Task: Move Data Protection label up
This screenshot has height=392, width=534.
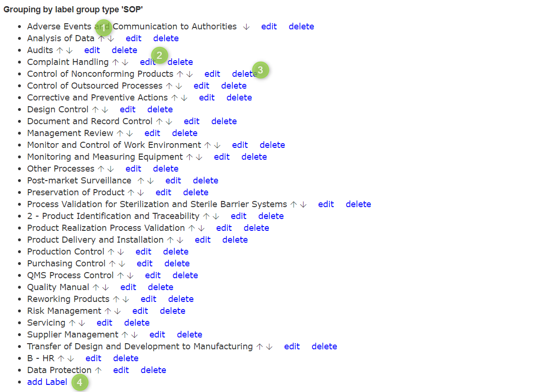Action: [98, 371]
